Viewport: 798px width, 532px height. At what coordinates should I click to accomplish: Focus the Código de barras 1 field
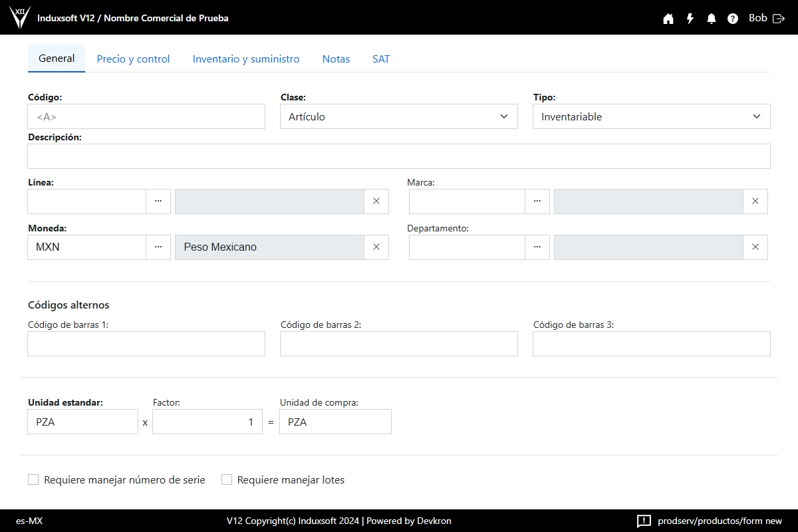(146, 344)
